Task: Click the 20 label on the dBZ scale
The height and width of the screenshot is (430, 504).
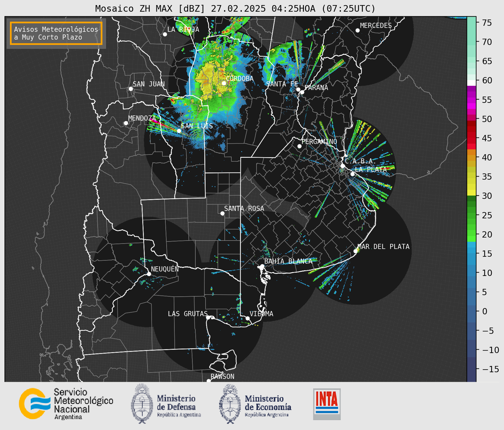Action: 486,234
